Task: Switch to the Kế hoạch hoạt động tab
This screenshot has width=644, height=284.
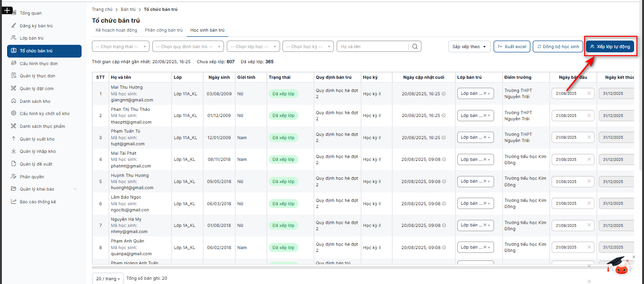Action: point(116,30)
